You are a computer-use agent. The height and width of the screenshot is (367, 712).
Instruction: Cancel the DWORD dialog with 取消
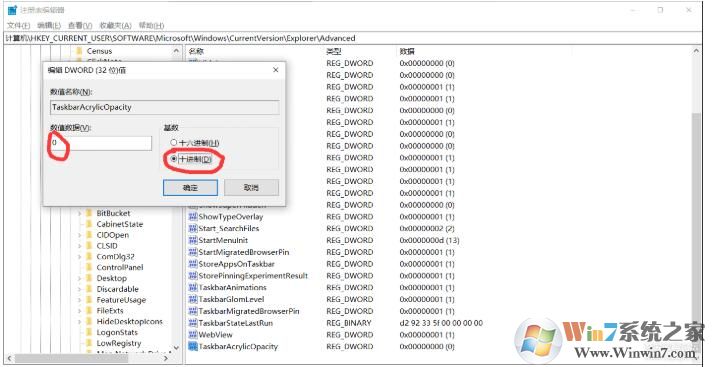coord(251,188)
